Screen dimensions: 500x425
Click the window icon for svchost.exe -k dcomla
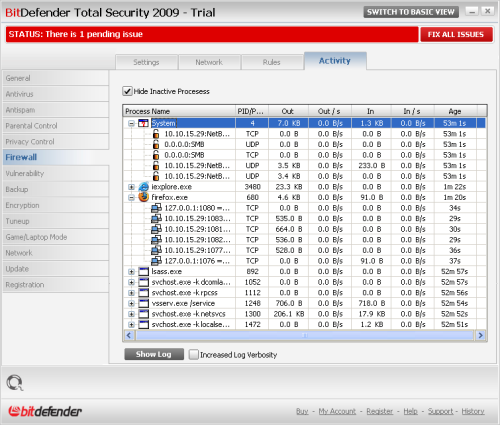tap(143, 282)
